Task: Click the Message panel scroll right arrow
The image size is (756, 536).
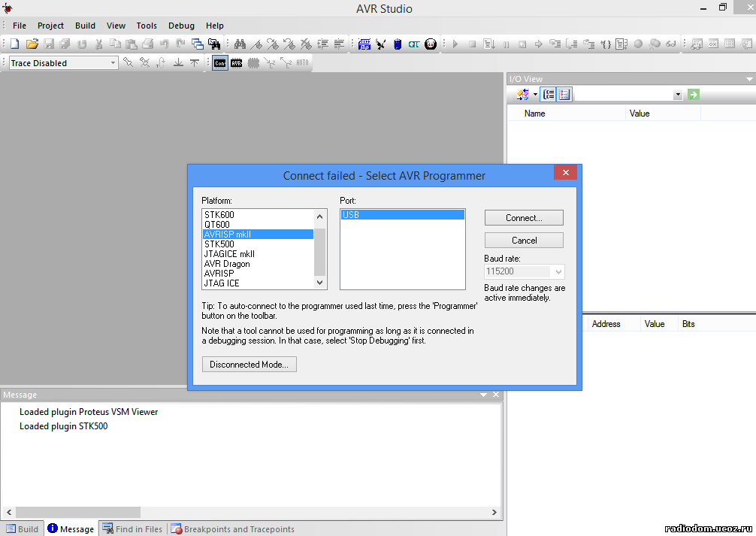Action: pos(494,512)
